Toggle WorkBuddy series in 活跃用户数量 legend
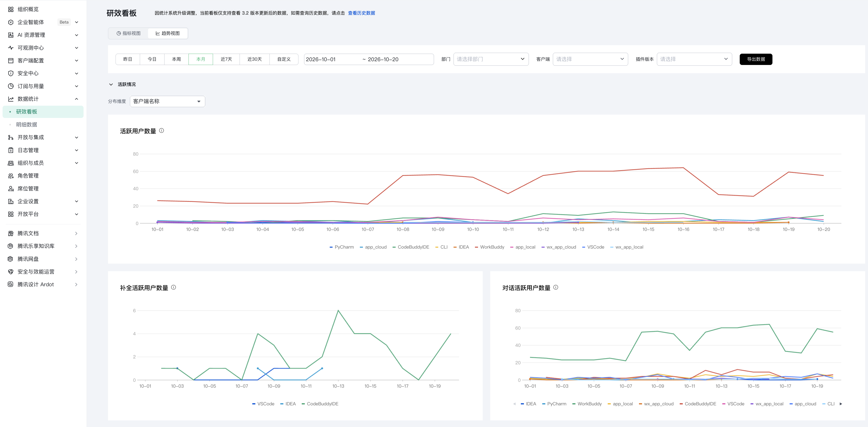Image resolution: width=868 pixels, height=427 pixels. pyautogui.click(x=489, y=247)
